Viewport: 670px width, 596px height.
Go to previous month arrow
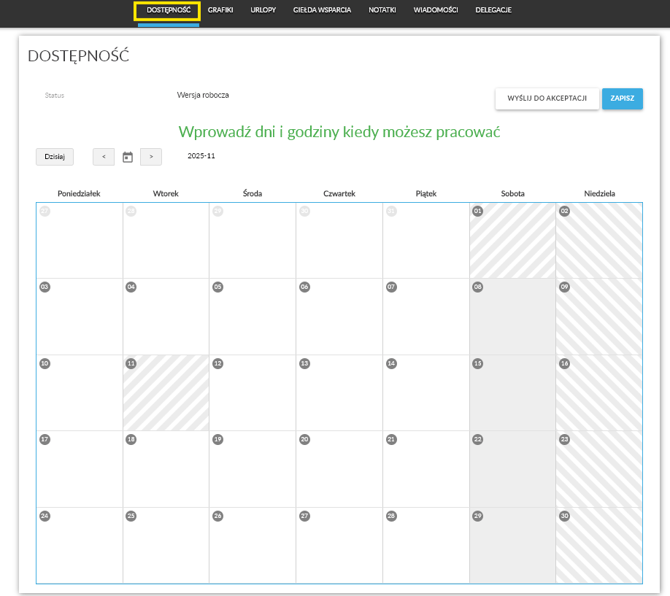click(x=104, y=157)
